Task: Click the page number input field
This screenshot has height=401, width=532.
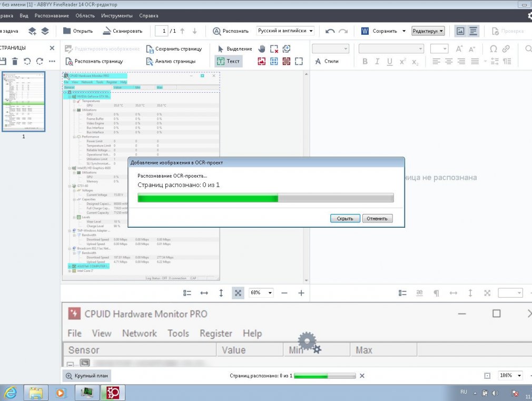Action: 162,31
